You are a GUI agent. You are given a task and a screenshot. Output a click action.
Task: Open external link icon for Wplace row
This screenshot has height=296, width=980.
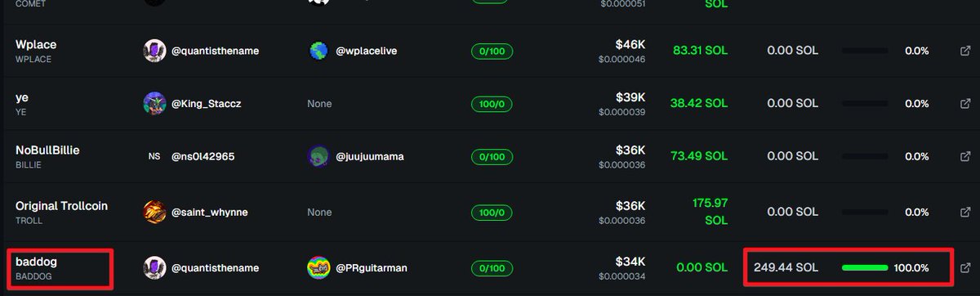pyautogui.click(x=964, y=52)
